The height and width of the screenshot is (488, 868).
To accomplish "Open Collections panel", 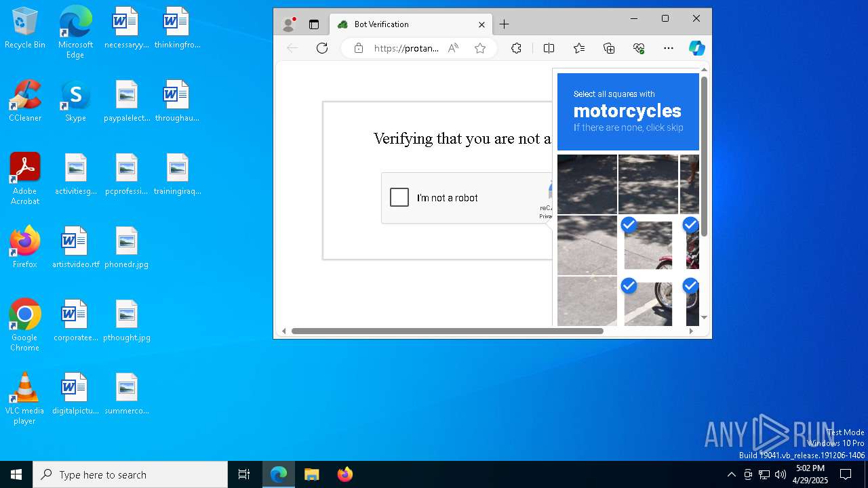I will [609, 48].
